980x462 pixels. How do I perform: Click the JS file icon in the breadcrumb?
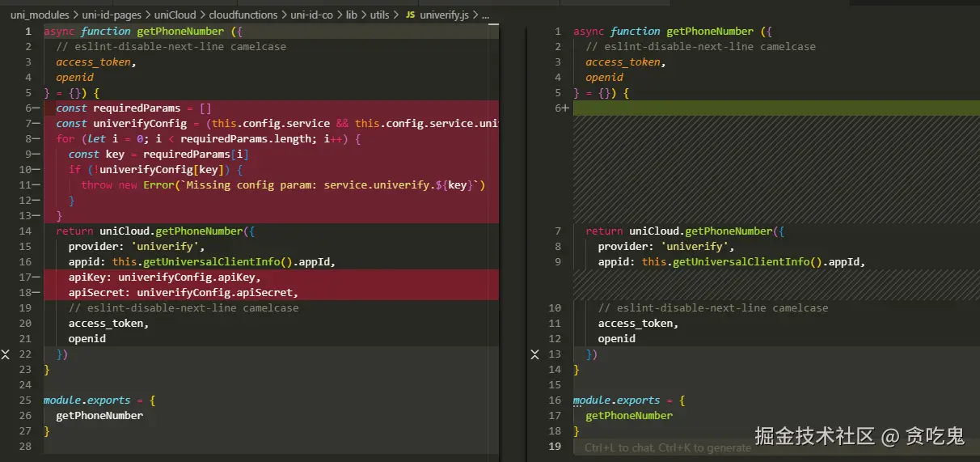[410, 15]
